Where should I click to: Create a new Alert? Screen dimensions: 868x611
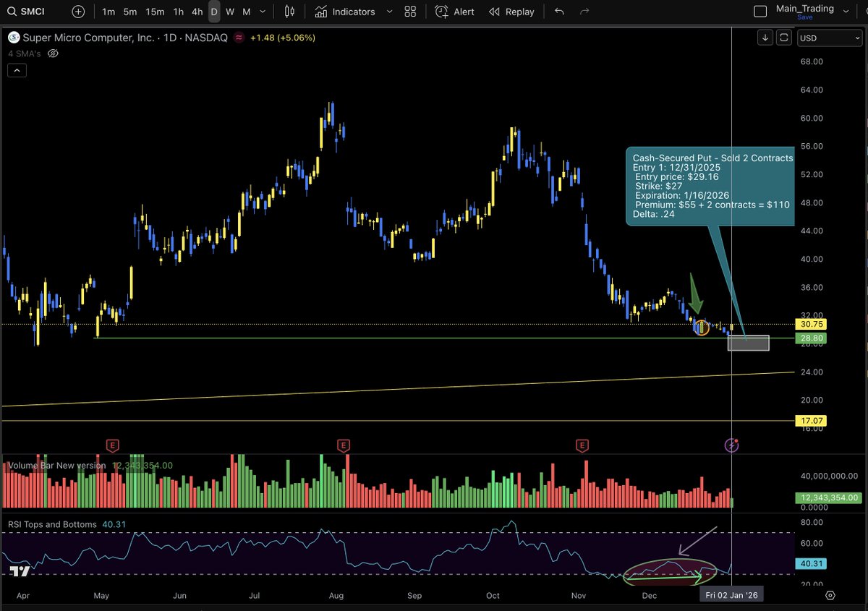pyautogui.click(x=455, y=12)
